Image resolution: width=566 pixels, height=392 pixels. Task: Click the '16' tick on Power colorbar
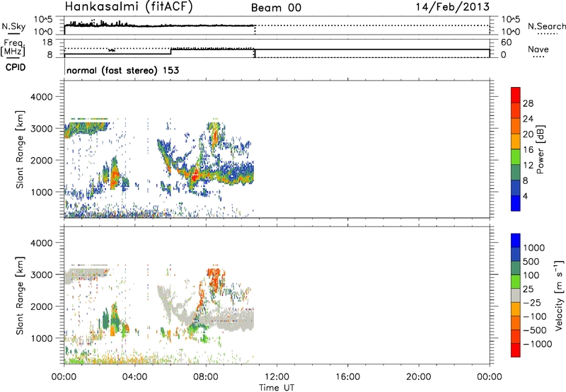528,150
